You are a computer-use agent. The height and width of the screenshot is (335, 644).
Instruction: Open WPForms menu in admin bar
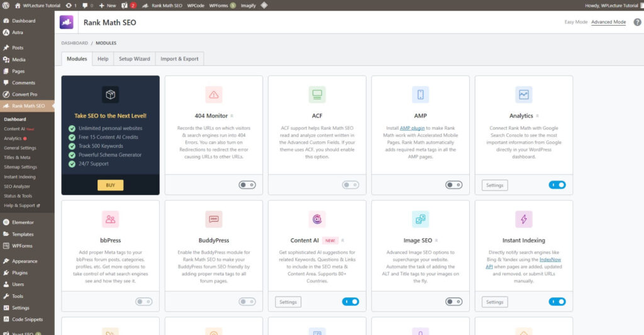pos(222,5)
